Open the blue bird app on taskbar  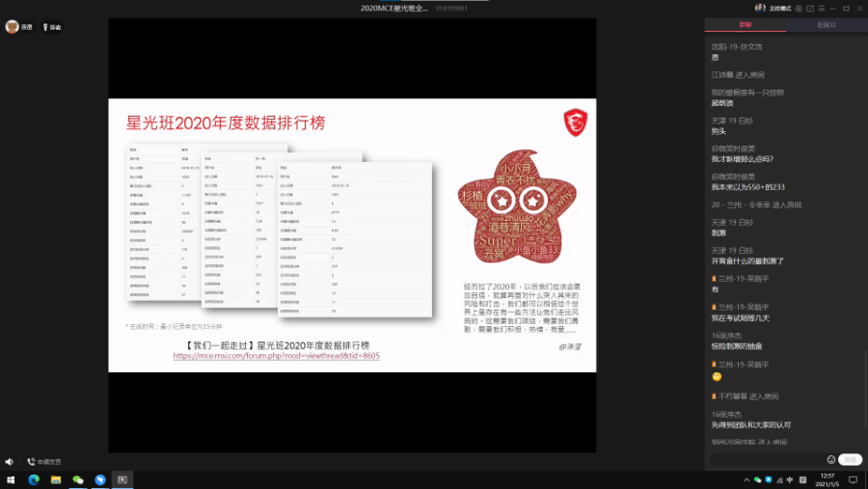100,479
